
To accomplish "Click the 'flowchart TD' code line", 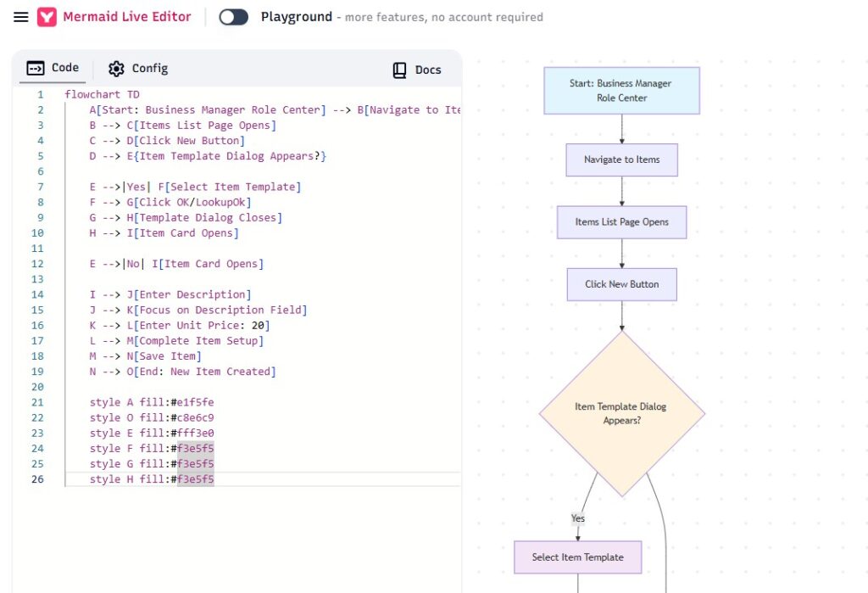I will pos(102,94).
